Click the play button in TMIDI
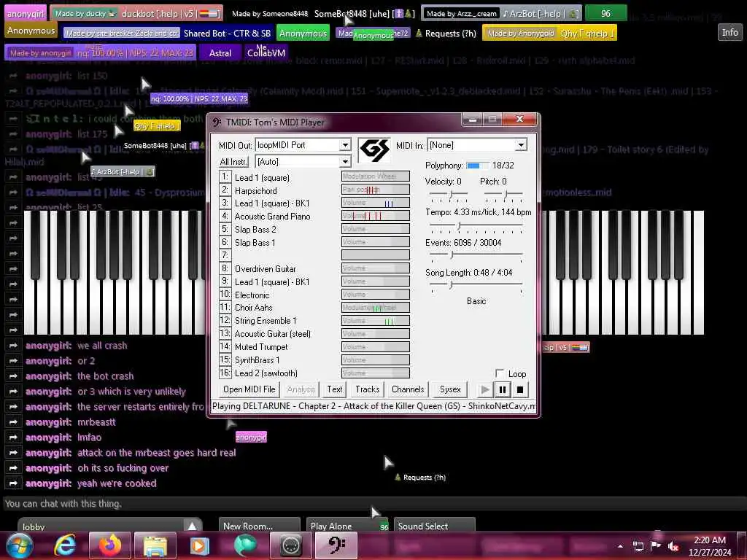The width and height of the screenshot is (747, 560). click(x=484, y=390)
